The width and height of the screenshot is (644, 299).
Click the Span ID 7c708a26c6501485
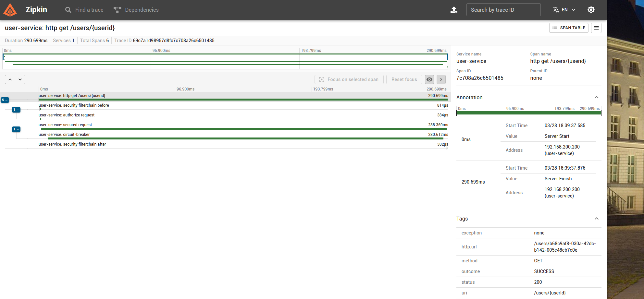(x=480, y=78)
